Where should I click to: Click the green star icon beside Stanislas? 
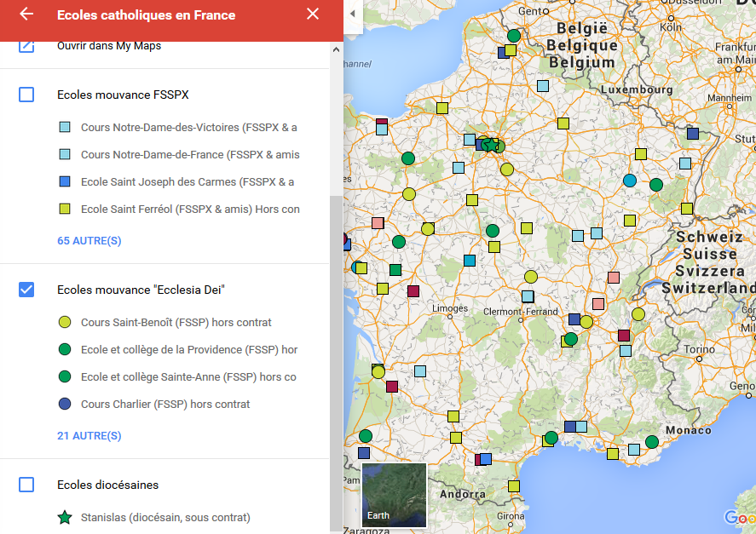pos(65,517)
